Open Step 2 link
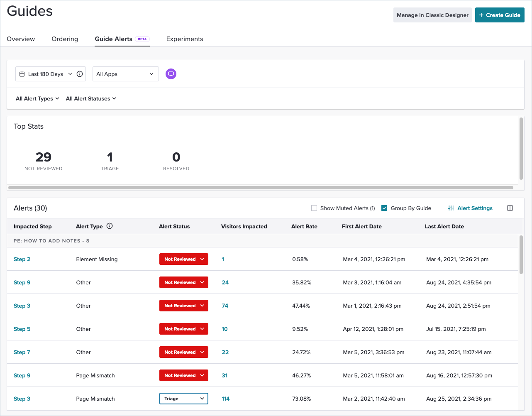The image size is (532, 416). click(x=22, y=259)
